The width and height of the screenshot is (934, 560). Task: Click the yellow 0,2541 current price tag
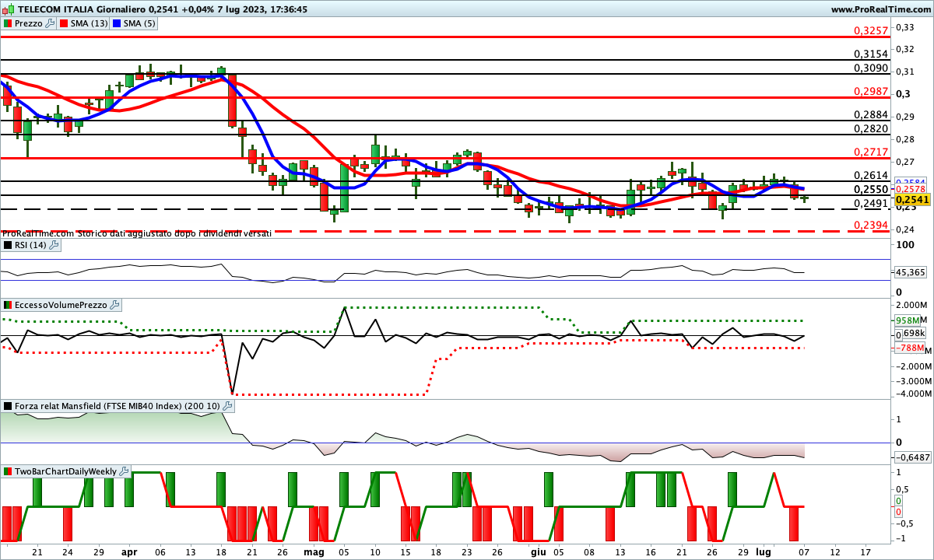pyautogui.click(x=912, y=200)
